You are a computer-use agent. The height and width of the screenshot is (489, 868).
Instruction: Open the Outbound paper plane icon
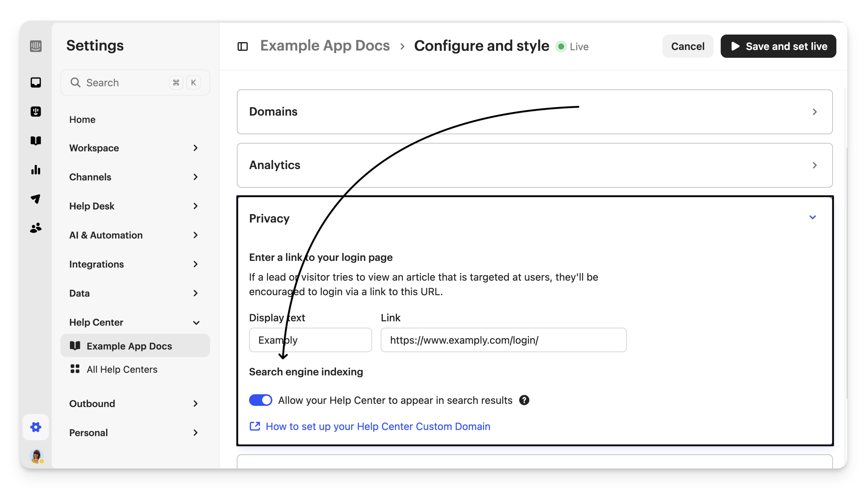click(x=36, y=199)
